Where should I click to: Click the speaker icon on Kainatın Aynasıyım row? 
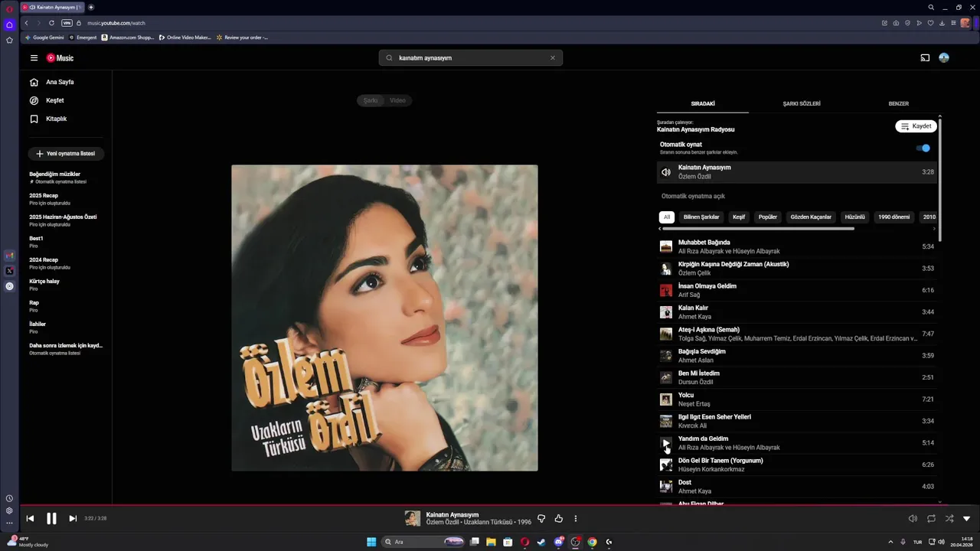(666, 172)
